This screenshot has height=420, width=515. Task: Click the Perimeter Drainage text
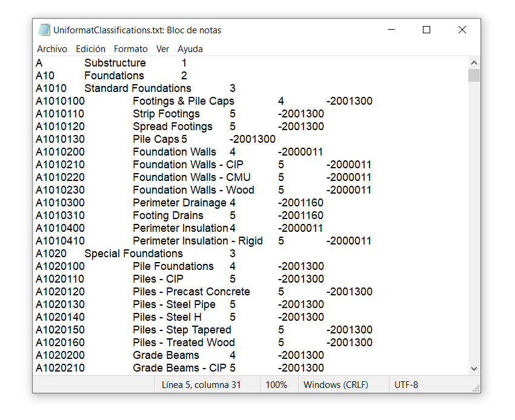[x=180, y=203]
